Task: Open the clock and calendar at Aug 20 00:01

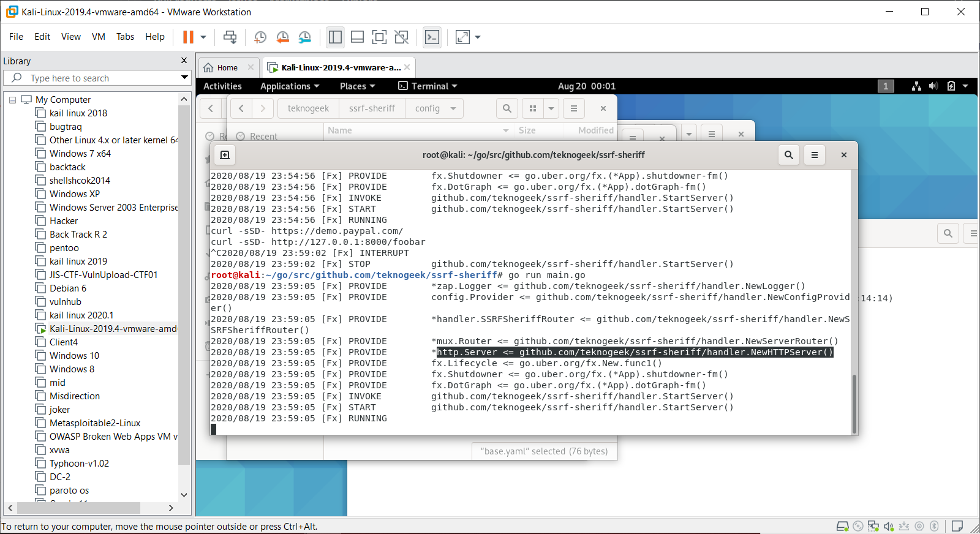Action: [587, 86]
